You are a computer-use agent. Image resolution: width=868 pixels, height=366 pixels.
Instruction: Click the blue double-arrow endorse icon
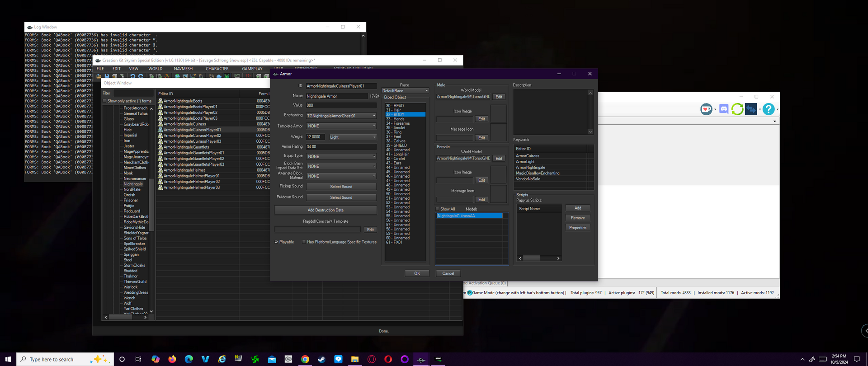click(x=751, y=109)
